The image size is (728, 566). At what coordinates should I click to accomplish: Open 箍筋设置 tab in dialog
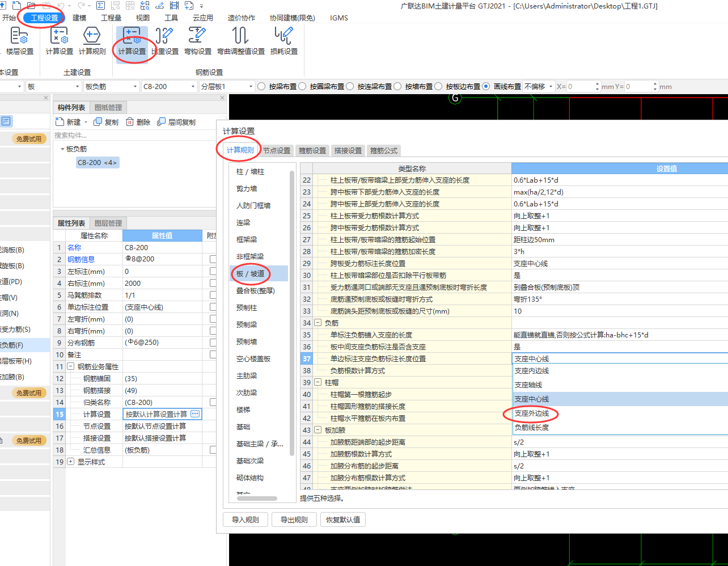(x=312, y=150)
